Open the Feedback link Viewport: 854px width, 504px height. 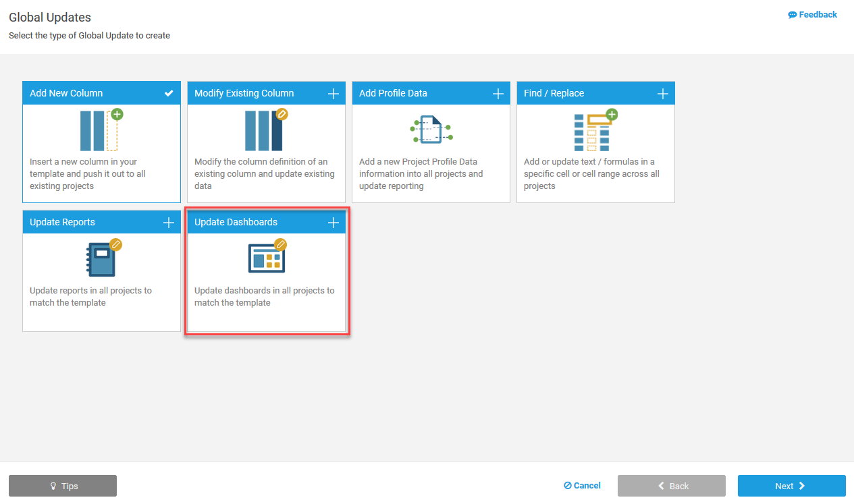point(812,13)
